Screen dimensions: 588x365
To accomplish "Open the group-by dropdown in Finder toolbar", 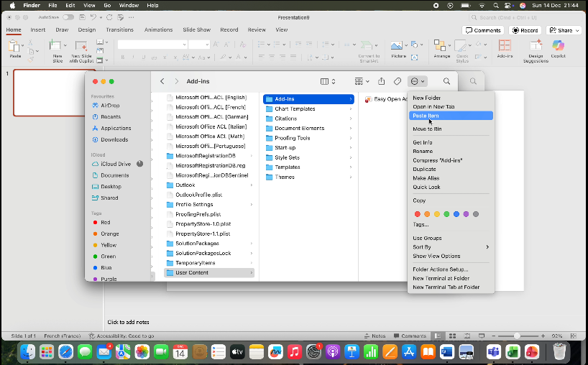I will point(362,82).
